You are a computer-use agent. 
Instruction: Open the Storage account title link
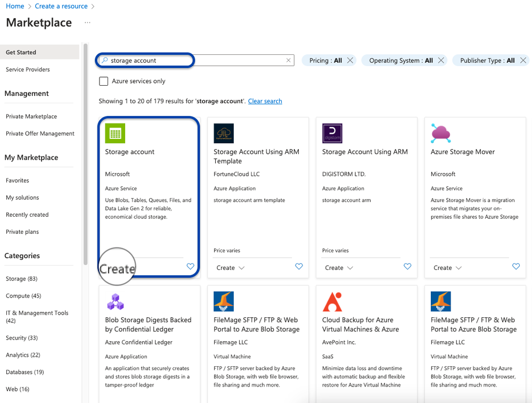tap(129, 152)
